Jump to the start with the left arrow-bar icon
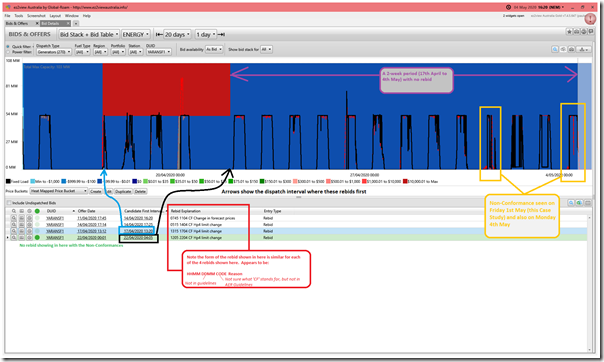The image size is (604, 362). [159, 35]
